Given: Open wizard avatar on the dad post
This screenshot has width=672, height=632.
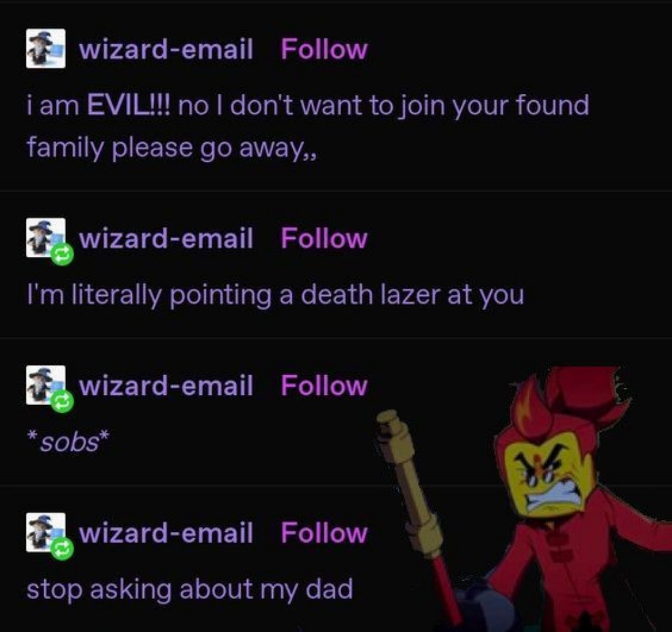Looking at the screenshot, I should click(x=46, y=532).
